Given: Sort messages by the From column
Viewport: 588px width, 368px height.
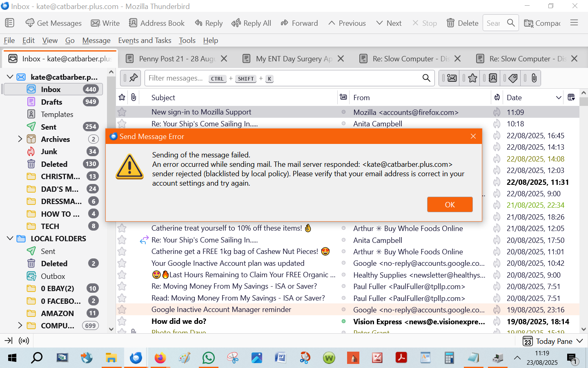Looking at the screenshot, I should (361, 97).
